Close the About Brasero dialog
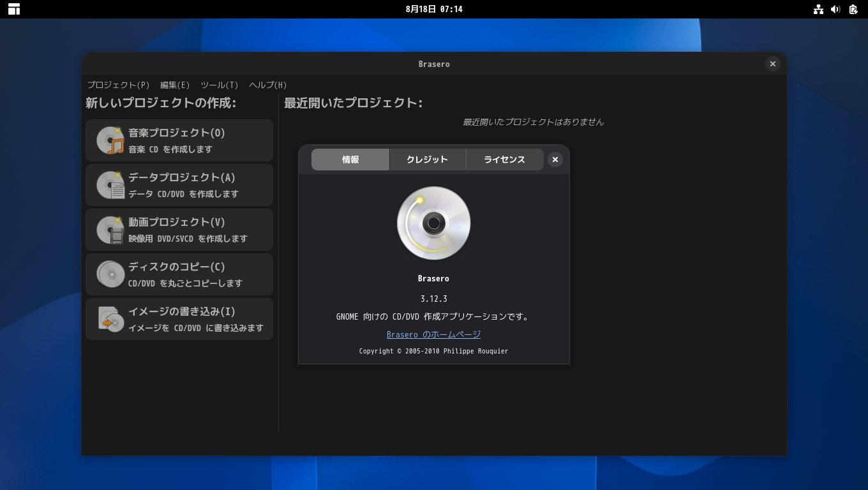Viewport: 868px width, 490px height. point(555,160)
